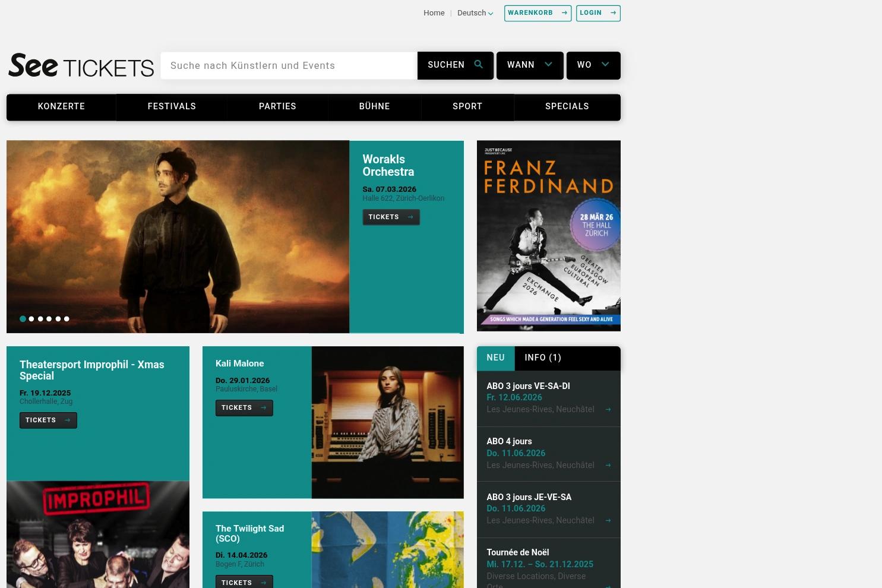Open ABO 3 jours VE-SA-DI listing title
Viewport: 882px width, 588px height.
coord(528,386)
